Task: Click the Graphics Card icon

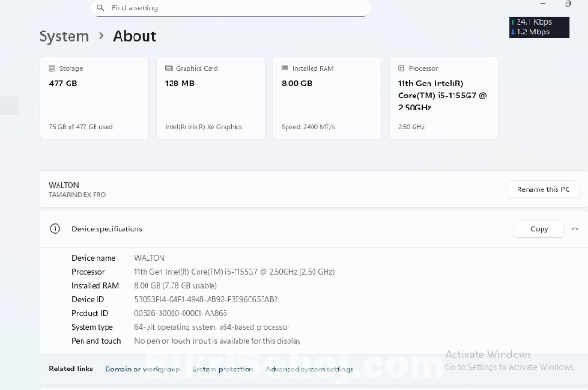Action: coord(169,68)
